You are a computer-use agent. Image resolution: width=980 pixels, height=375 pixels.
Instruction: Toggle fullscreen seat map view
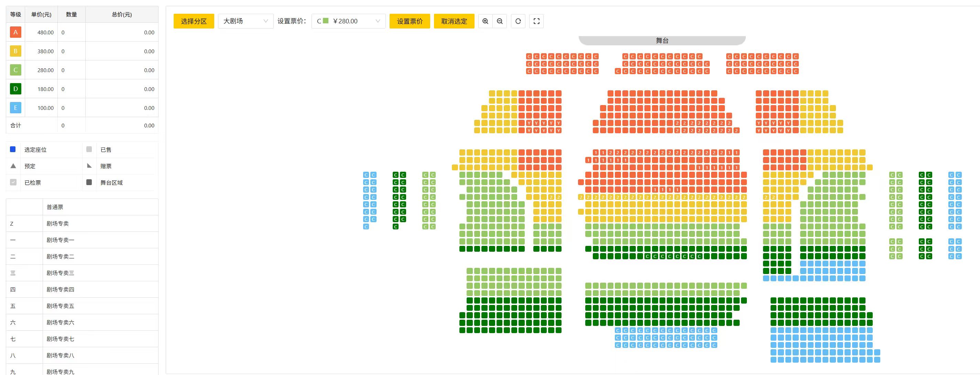click(536, 21)
